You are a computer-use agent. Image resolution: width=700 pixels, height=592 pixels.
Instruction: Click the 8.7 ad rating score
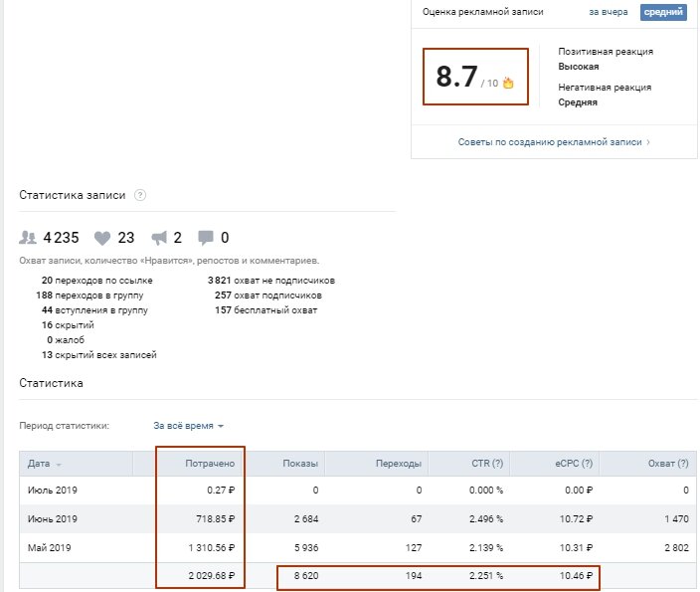(456, 77)
